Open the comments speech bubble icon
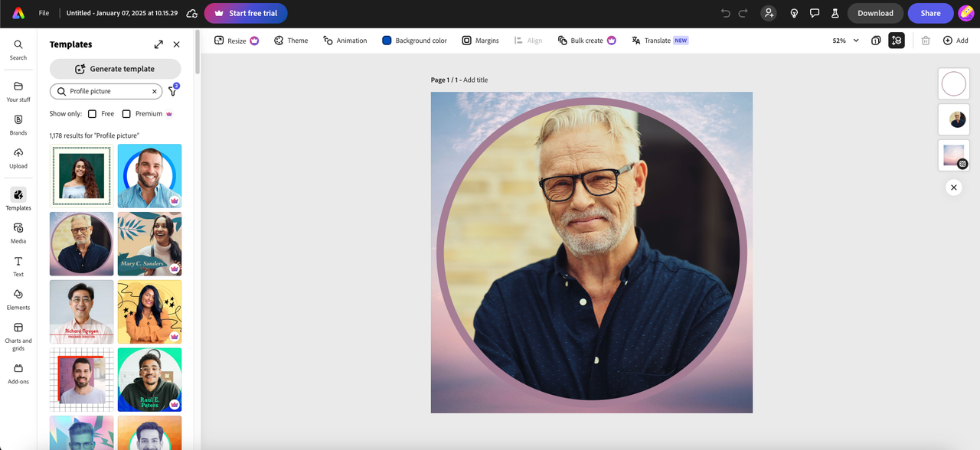Screen dimensions: 980x450 tap(815, 13)
